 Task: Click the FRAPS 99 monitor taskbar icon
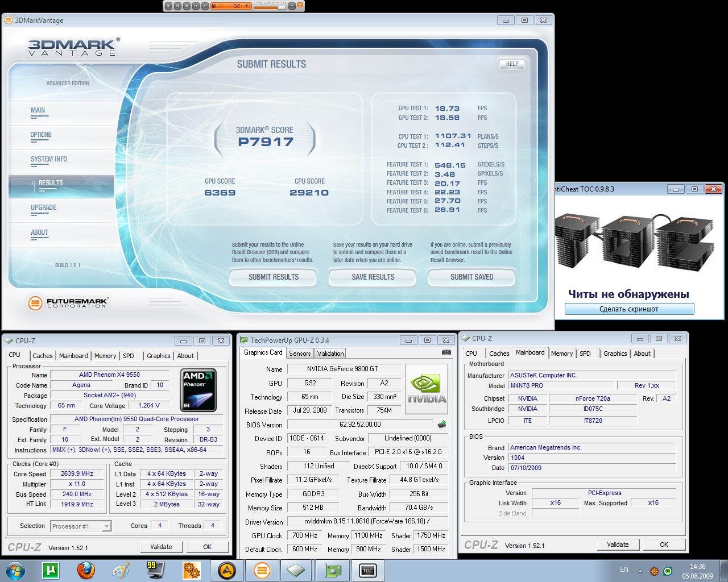(x=155, y=571)
